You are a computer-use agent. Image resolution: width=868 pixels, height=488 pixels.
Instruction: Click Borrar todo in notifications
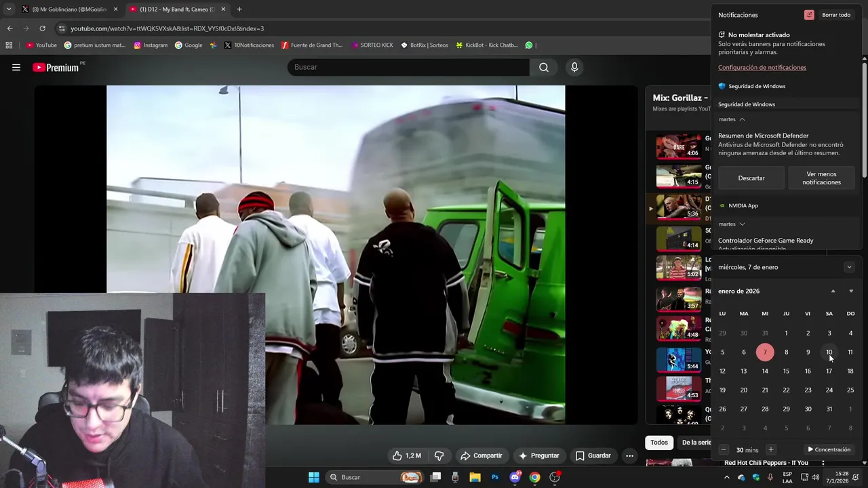point(836,15)
